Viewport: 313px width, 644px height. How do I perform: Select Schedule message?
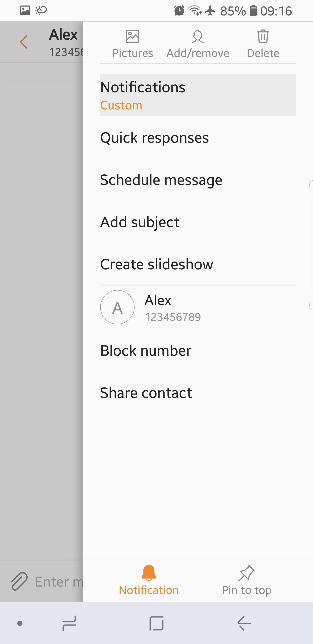click(198, 180)
